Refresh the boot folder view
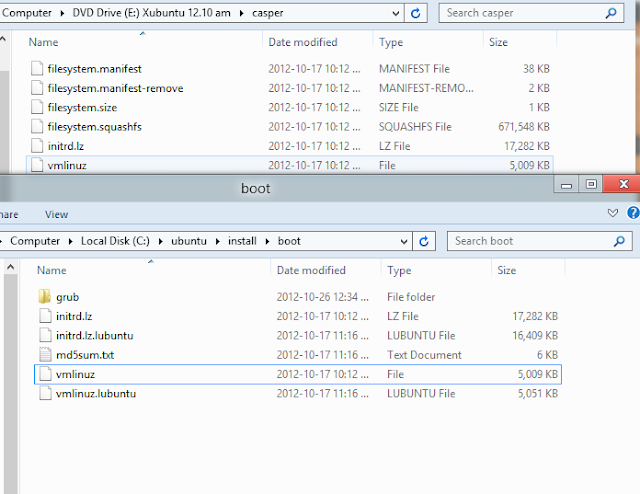640x494 pixels. tap(424, 241)
